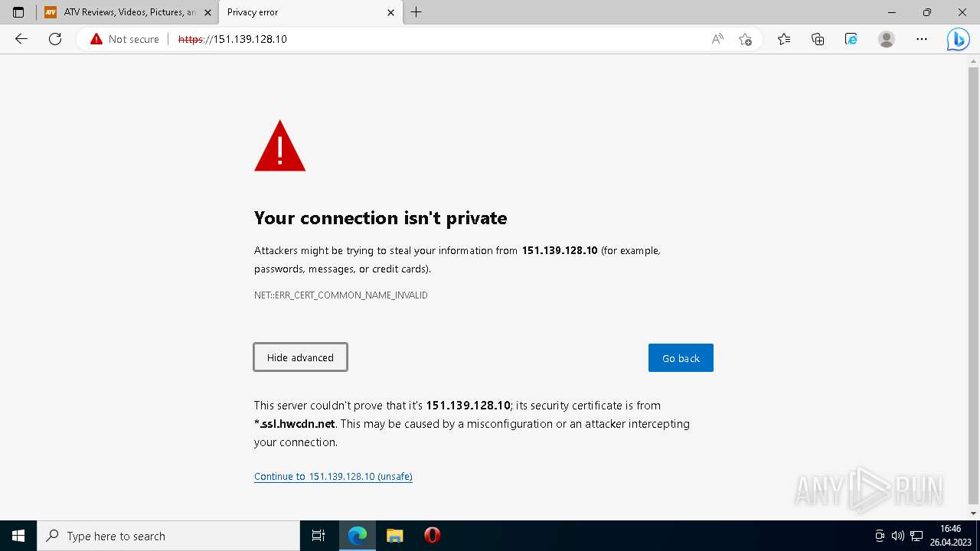Continue to 151.139.128.10 (unsafe)
Viewport: 980px width, 551px height.
click(333, 477)
